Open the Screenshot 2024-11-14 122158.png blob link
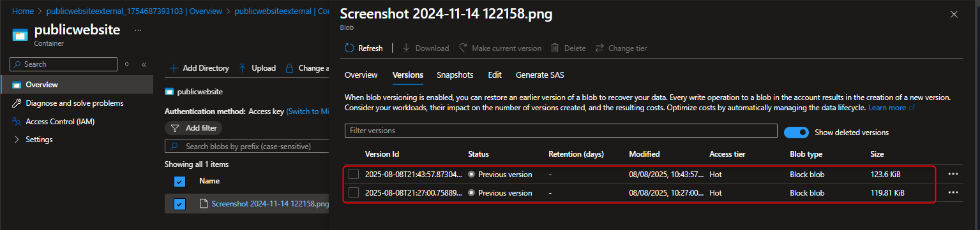The image size is (980, 230). coord(270,204)
